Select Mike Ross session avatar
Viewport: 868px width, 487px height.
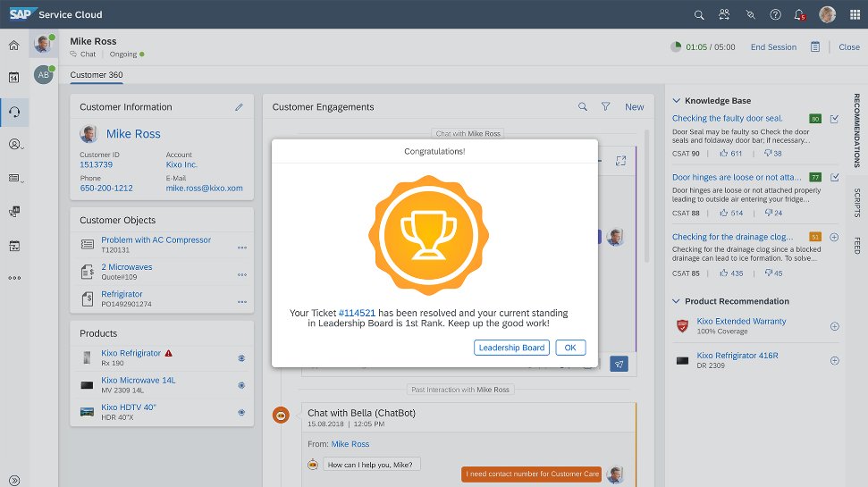pyautogui.click(x=43, y=43)
